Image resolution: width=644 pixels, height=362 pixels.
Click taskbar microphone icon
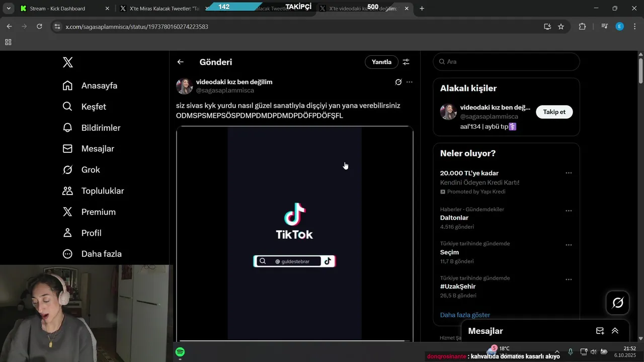(571, 352)
